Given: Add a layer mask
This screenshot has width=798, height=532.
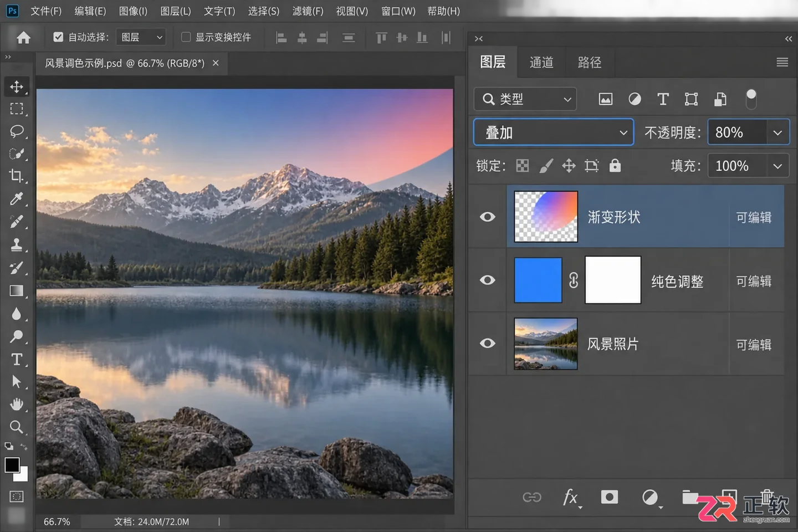Looking at the screenshot, I should 610,497.
